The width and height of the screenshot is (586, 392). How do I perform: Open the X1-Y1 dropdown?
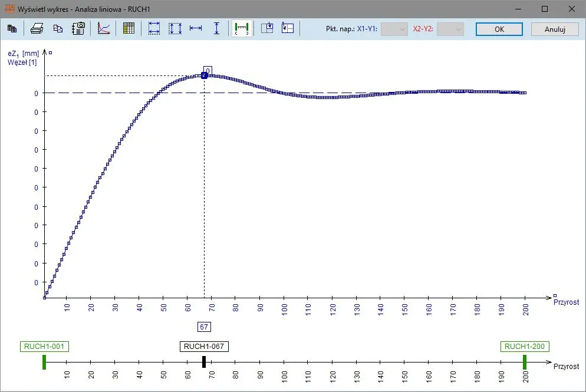(394, 29)
